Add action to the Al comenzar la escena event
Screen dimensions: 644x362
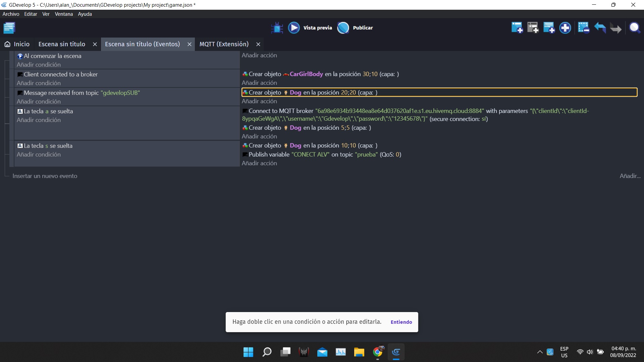[x=259, y=55]
